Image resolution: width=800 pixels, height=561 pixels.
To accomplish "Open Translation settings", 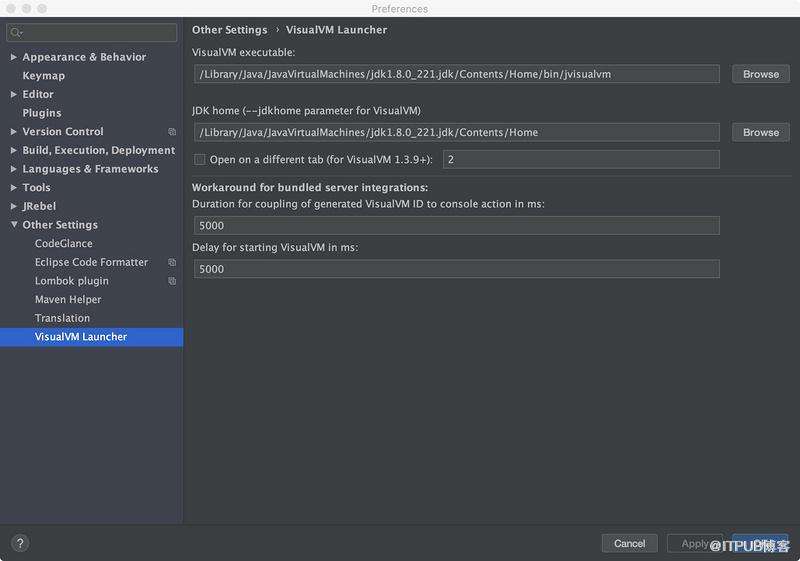I will 62,318.
